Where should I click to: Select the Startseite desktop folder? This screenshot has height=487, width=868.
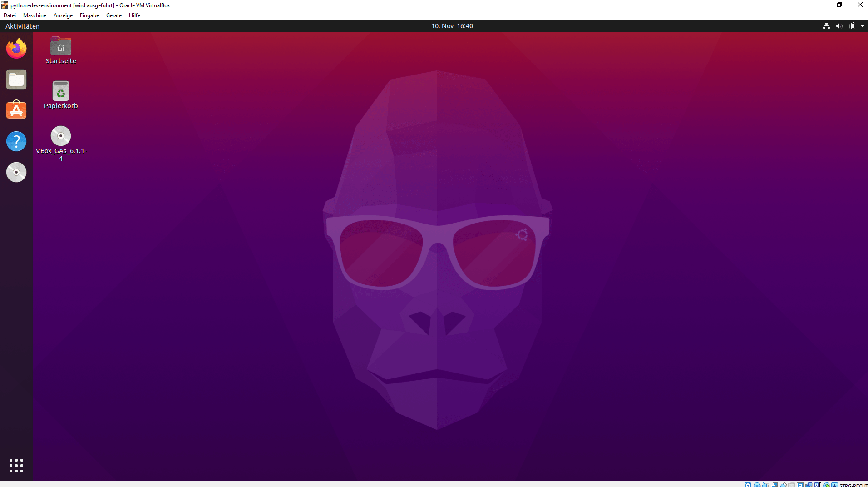pos(61,47)
